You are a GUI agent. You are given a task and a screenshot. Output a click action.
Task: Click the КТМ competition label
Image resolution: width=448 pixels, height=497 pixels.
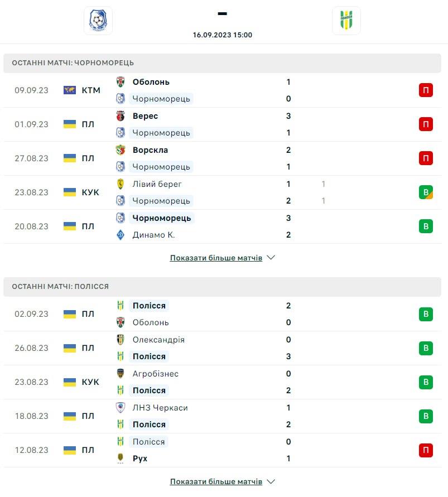click(x=91, y=90)
